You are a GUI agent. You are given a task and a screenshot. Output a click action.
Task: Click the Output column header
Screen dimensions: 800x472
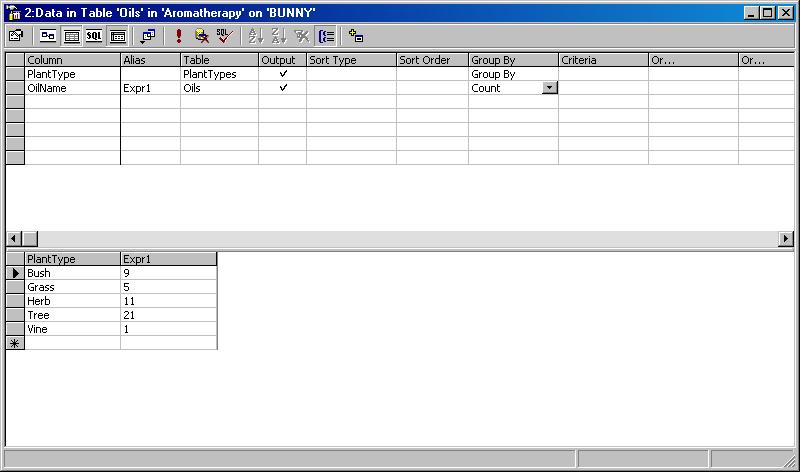click(283, 60)
